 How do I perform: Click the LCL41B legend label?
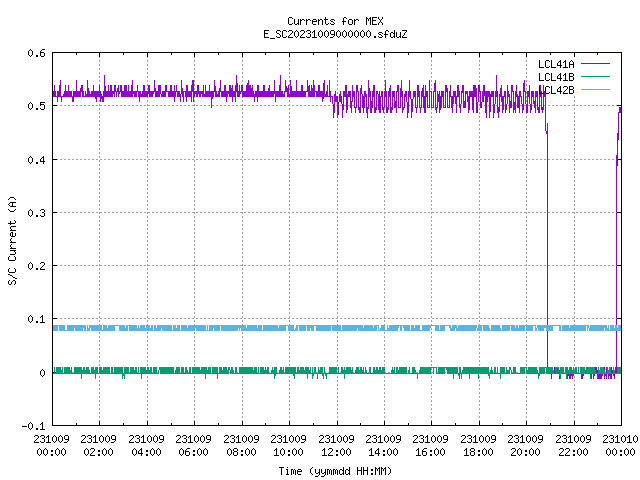pyautogui.click(x=556, y=77)
